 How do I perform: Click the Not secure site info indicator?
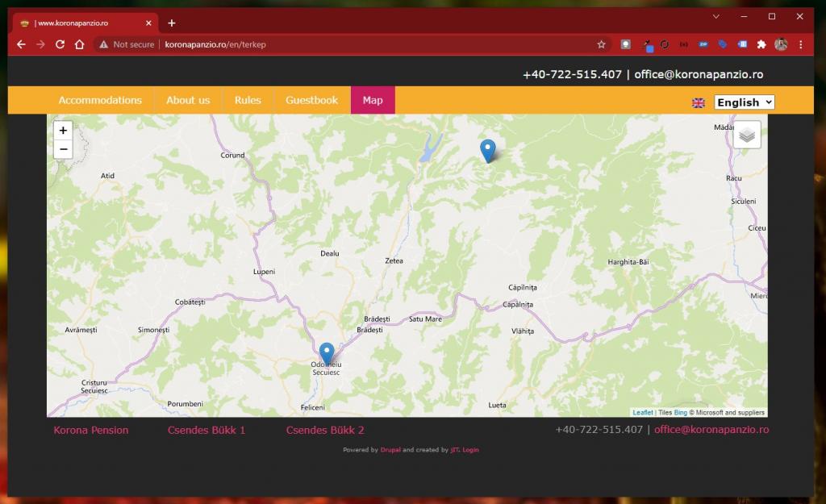tap(127, 44)
